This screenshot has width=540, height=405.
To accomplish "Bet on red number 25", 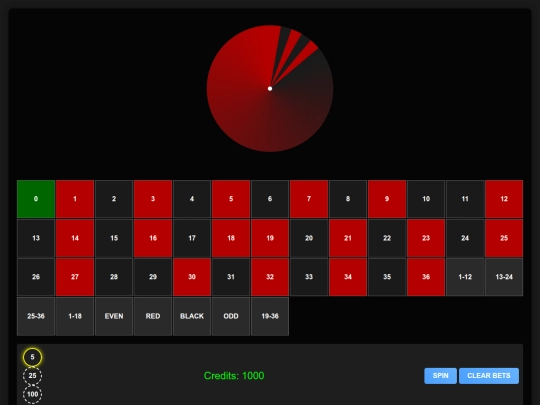I will [x=504, y=238].
